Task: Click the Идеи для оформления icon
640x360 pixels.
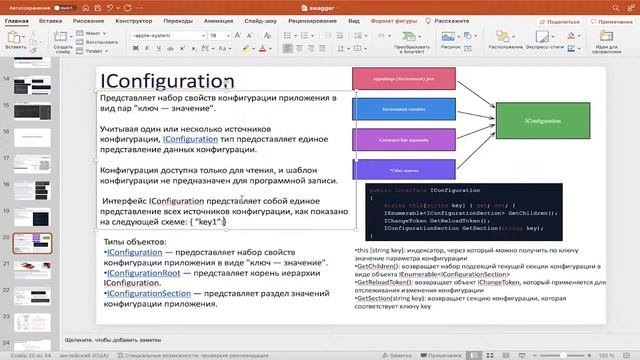Action: pyautogui.click(x=606, y=36)
